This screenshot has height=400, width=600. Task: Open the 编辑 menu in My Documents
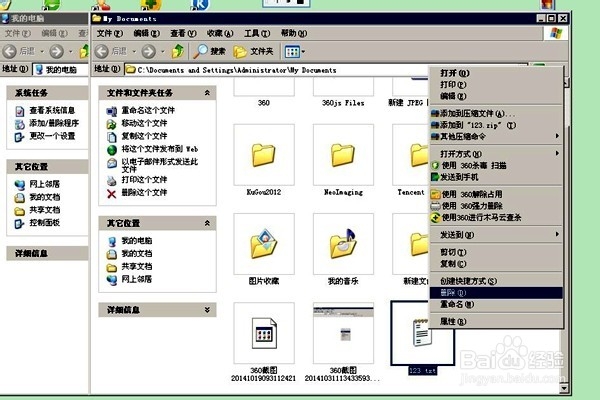(x=147, y=33)
